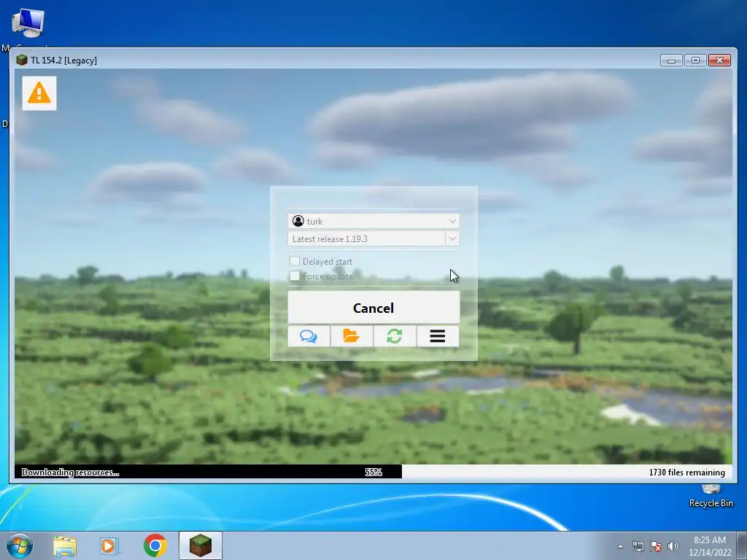Click the TL block icon in title bar
This screenshot has width=747, height=560.
point(21,60)
